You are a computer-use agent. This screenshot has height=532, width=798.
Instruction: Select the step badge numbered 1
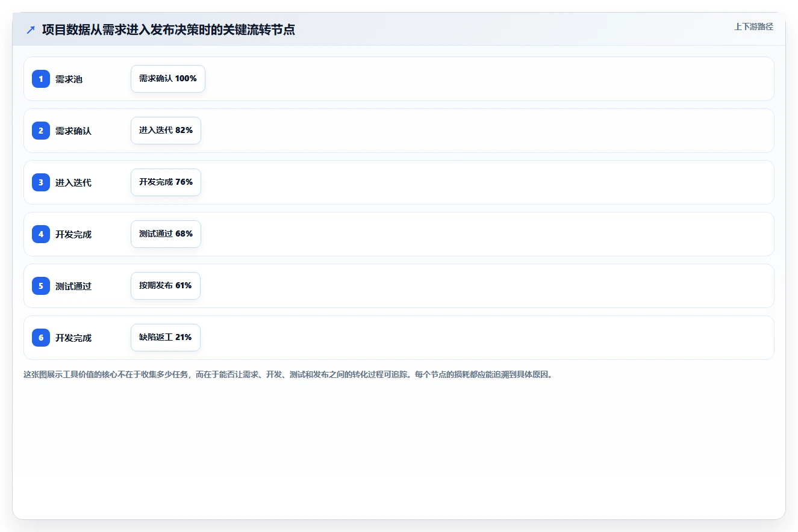(x=41, y=79)
